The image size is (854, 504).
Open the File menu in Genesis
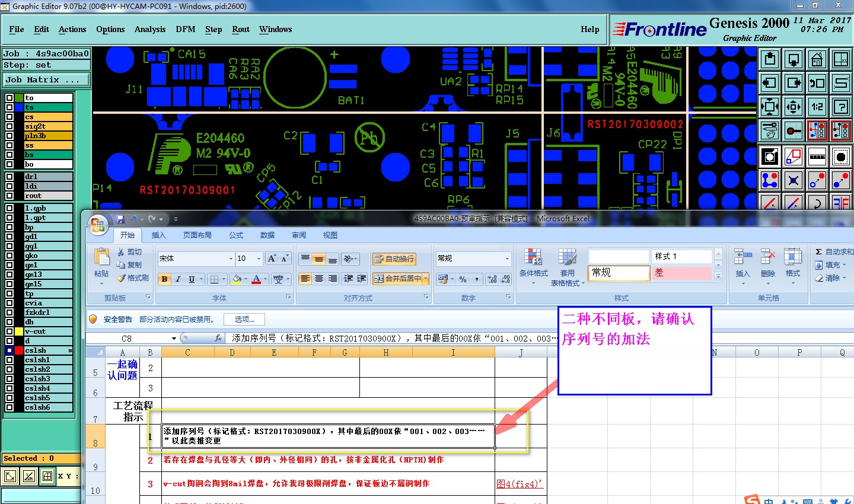[17, 29]
